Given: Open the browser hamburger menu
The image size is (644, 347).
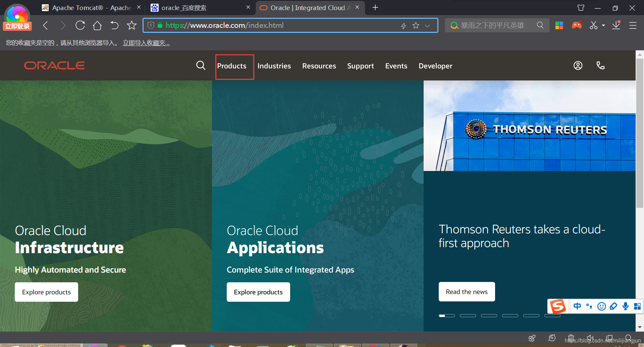Looking at the screenshot, I should (x=633, y=25).
